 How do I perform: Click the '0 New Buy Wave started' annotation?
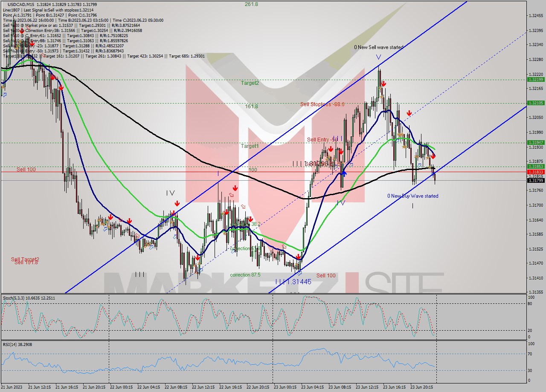coord(412,196)
